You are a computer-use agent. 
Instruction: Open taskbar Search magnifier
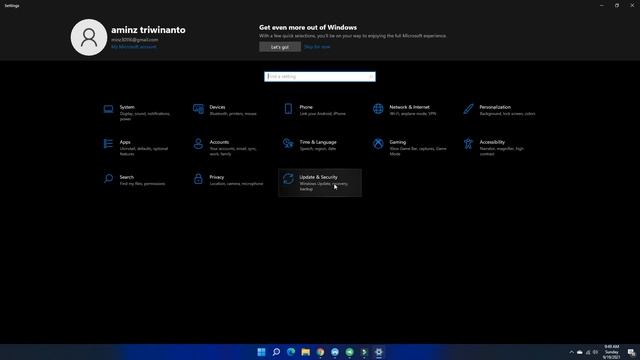point(276,352)
